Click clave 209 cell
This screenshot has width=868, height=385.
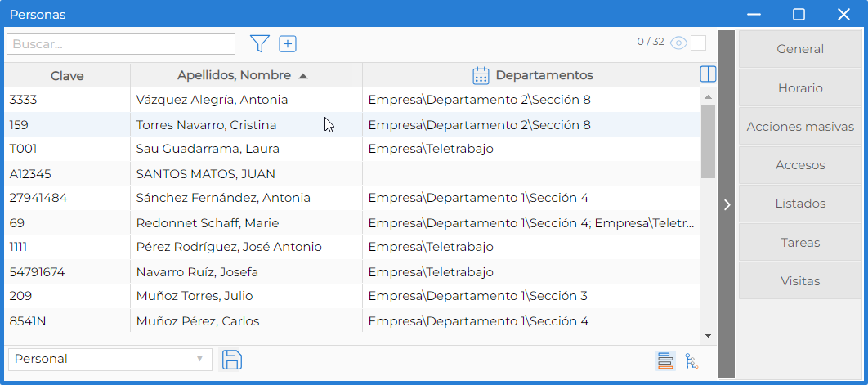click(68, 296)
